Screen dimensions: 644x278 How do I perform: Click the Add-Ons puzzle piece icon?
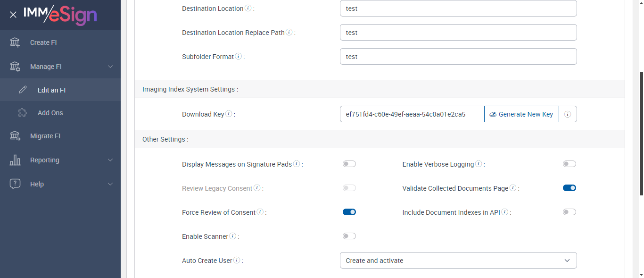tap(23, 113)
